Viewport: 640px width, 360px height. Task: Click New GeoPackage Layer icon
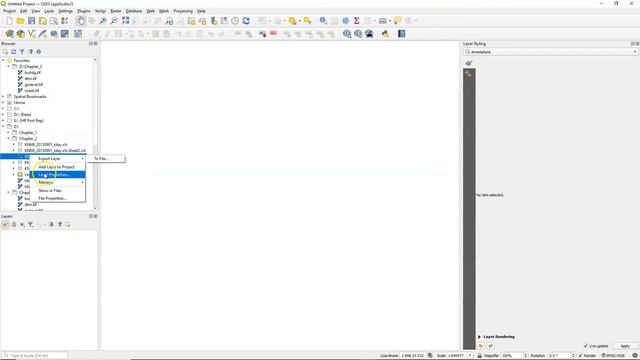coord(20,34)
